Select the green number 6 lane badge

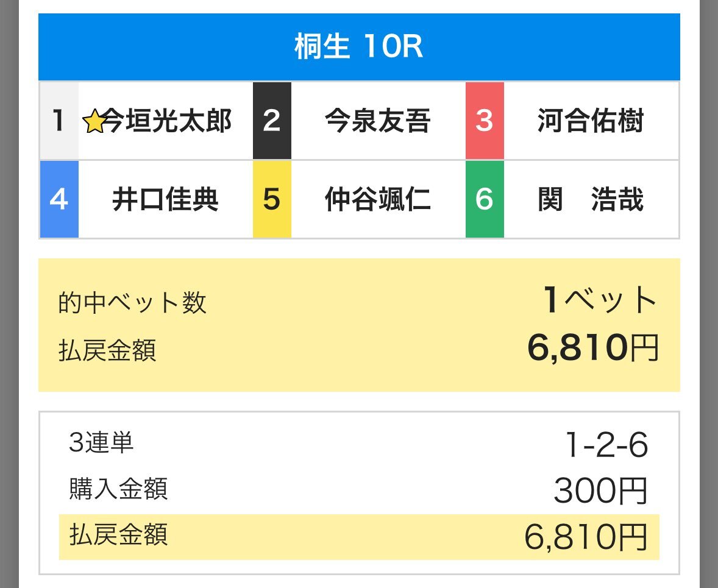click(x=485, y=199)
